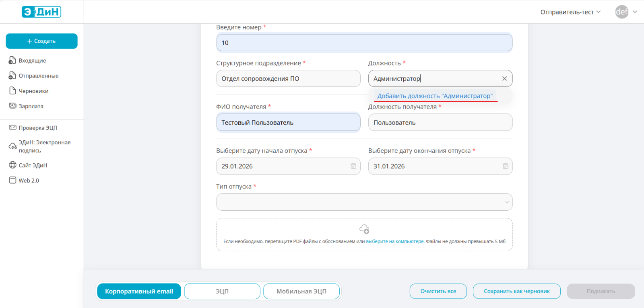The height and width of the screenshot is (308, 644).
Task: Choose Мобильная ЭЦП signing option
Action: (301, 291)
